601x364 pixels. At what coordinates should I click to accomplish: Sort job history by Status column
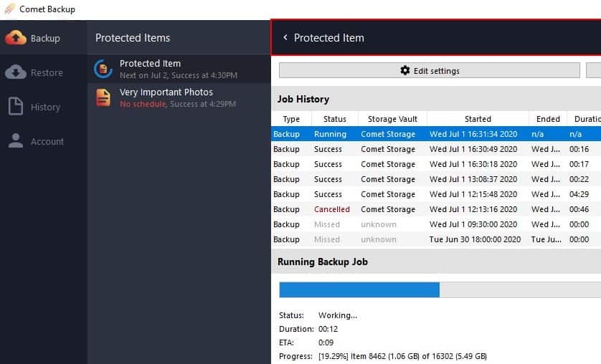[x=335, y=119]
